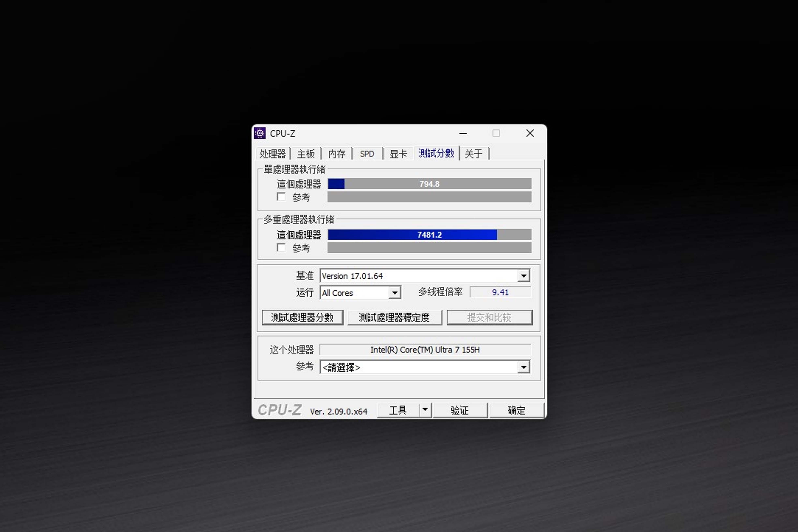Click the 多线程倍率 9.41 value field
The width and height of the screenshot is (798, 532).
click(500, 292)
